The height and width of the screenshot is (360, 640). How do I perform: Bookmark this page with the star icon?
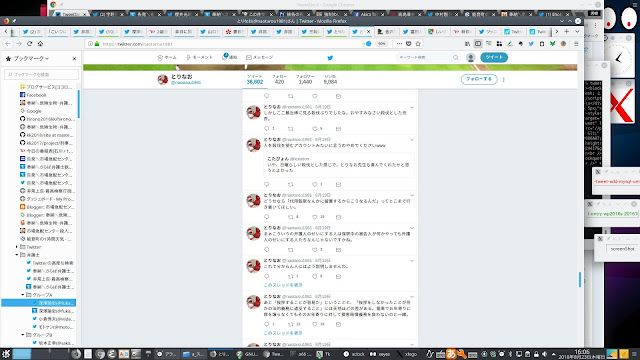tap(418, 44)
